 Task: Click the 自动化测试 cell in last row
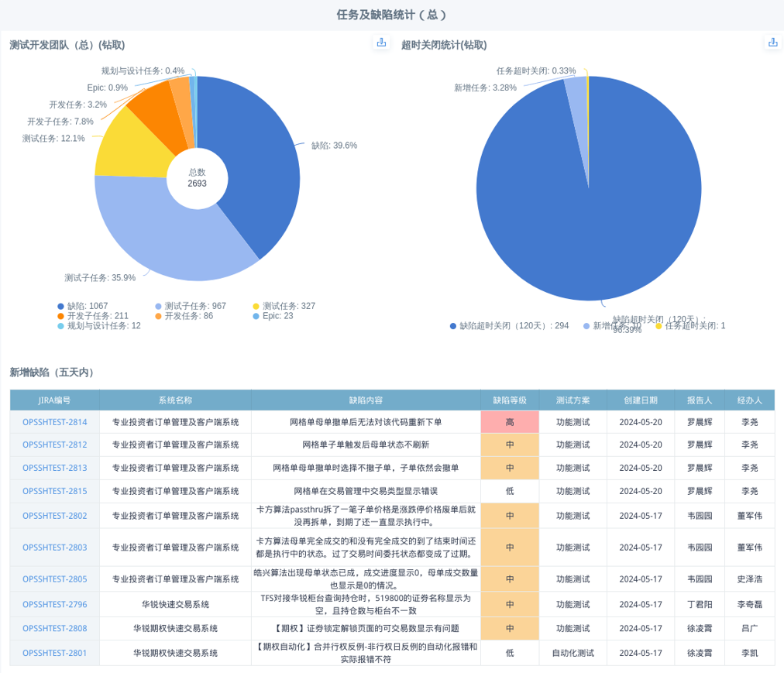573,653
